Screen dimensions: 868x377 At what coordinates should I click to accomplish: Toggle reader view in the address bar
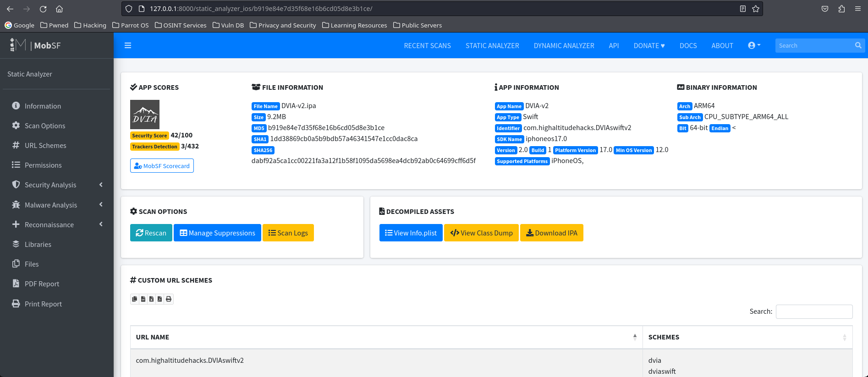[x=743, y=9]
